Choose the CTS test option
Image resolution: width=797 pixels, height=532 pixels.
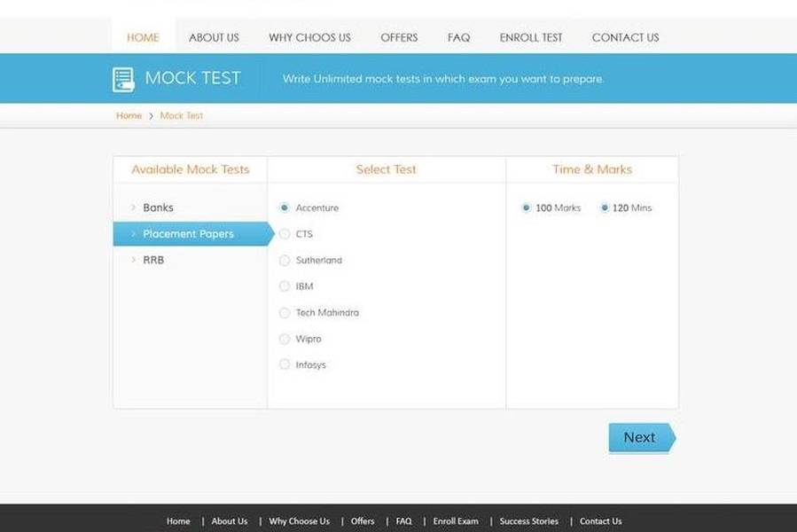pos(285,234)
